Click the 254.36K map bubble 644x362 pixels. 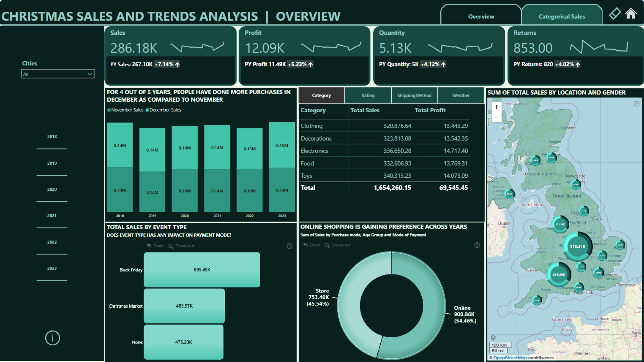(558, 275)
